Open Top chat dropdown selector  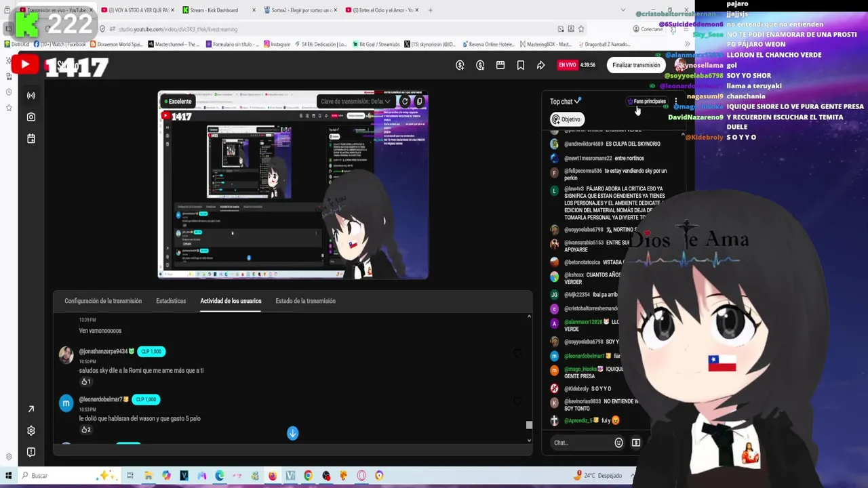click(x=566, y=102)
